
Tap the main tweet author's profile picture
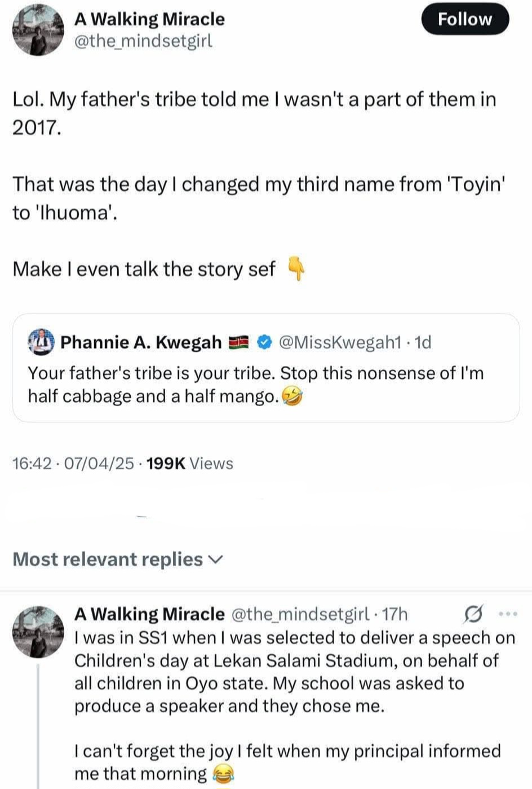tap(38, 30)
